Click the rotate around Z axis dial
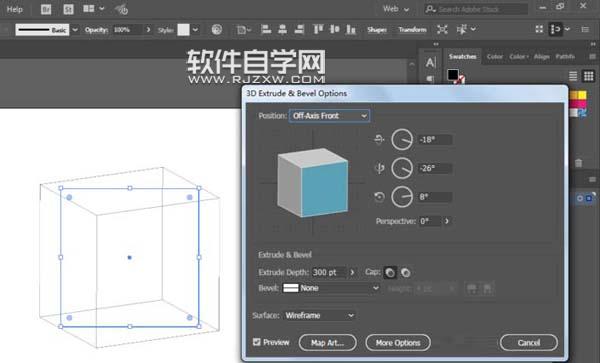 [x=402, y=197]
